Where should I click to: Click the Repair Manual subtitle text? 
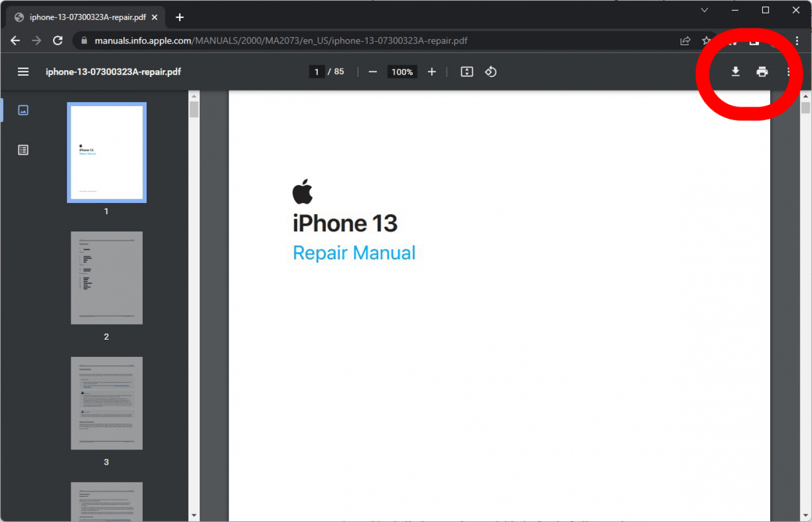click(x=354, y=253)
